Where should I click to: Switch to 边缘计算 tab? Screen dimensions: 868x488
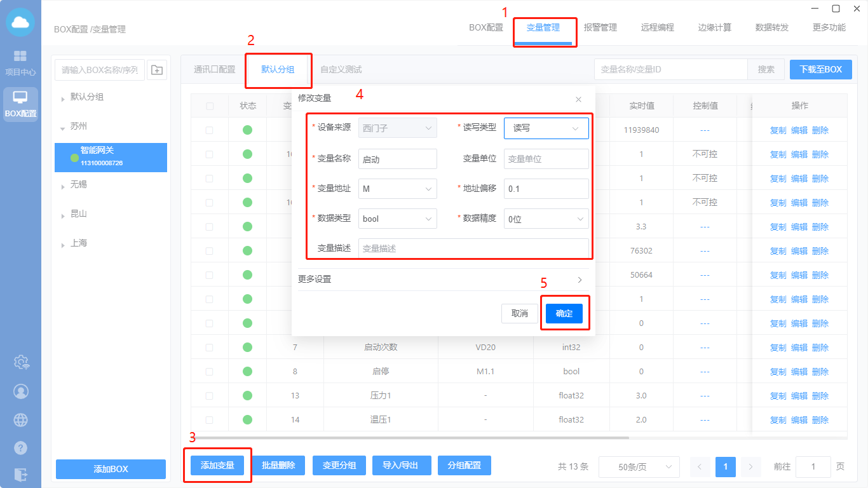[715, 28]
